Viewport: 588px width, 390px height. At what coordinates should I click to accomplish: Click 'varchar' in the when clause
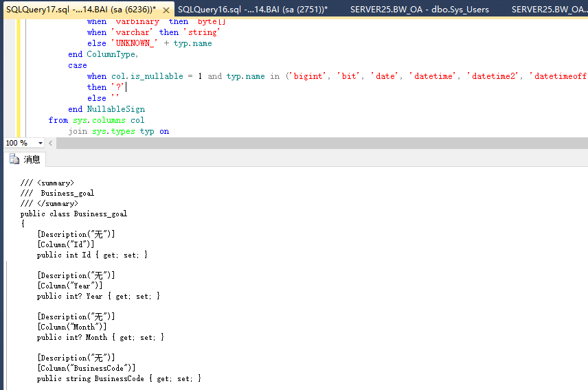[132, 32]
